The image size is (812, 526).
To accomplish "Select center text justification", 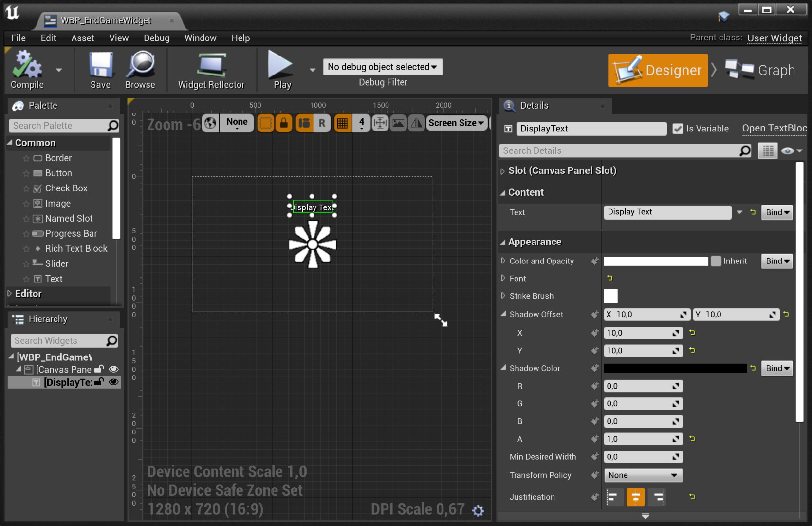I will (x=635, y=497).
